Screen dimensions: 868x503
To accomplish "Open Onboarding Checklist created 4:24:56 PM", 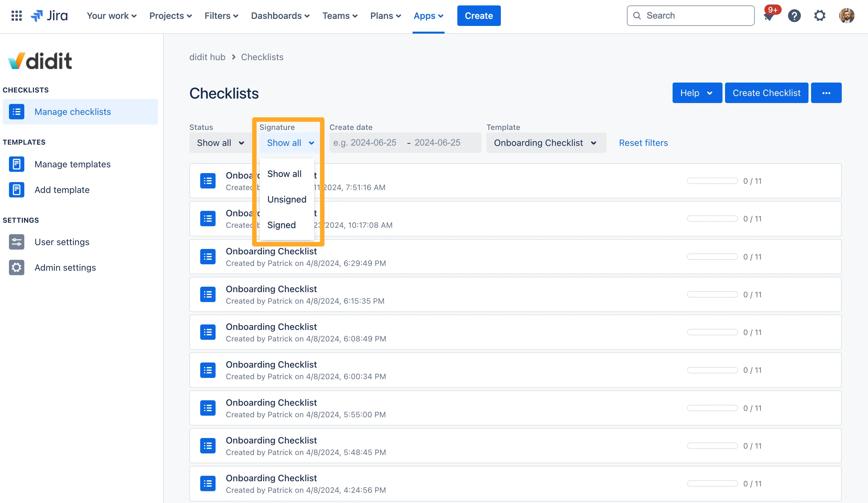I will [x=515, y=483].
